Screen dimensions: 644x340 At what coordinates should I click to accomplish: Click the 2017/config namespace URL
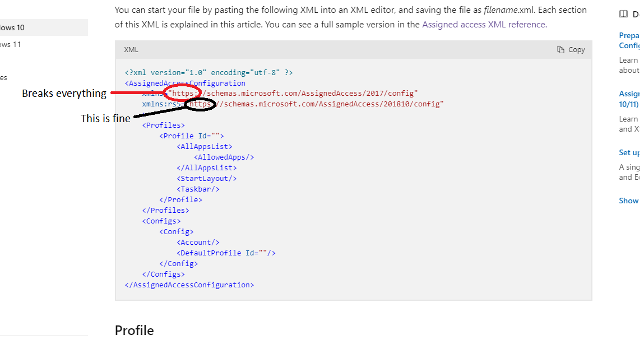tap(293, 94)
